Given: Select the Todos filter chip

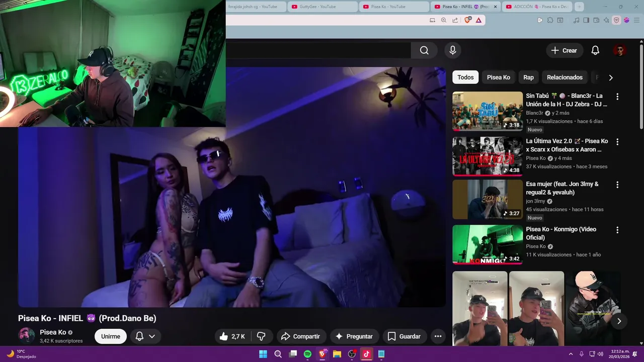Looking at the screenshot, I should click(x=465, y=77).
